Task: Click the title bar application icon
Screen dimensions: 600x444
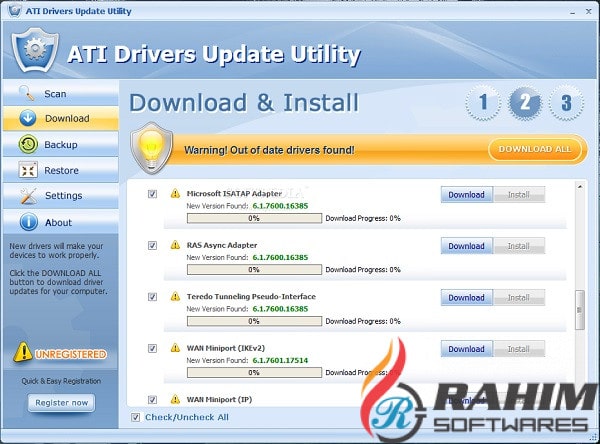Action: click(x=14, y=10)
